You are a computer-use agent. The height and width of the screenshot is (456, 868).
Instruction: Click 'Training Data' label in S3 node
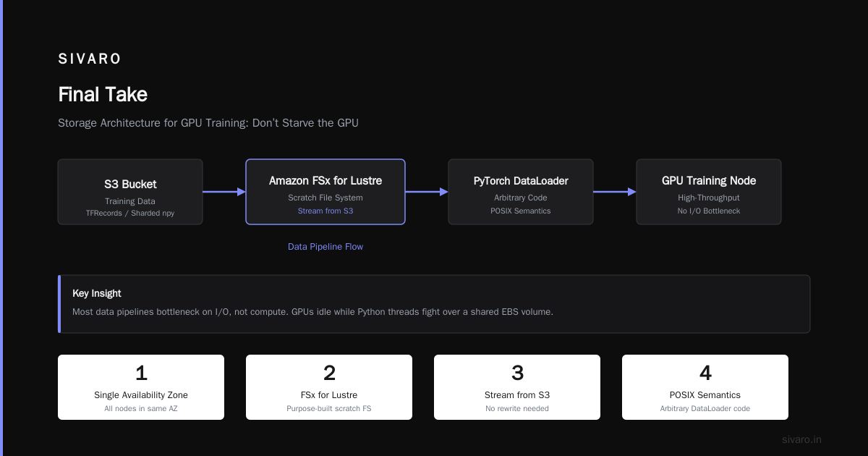coord(130,201)
